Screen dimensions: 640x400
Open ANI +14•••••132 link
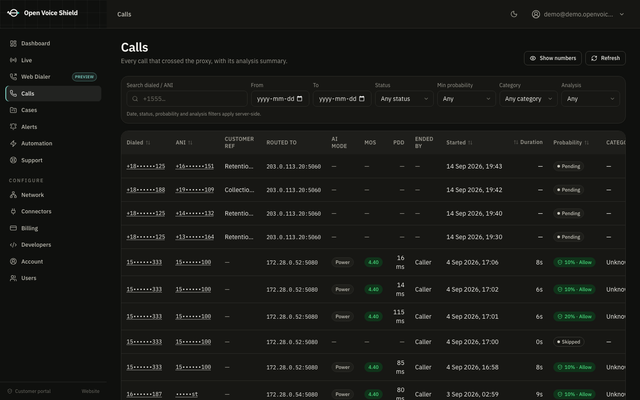(x=195, y=213)
